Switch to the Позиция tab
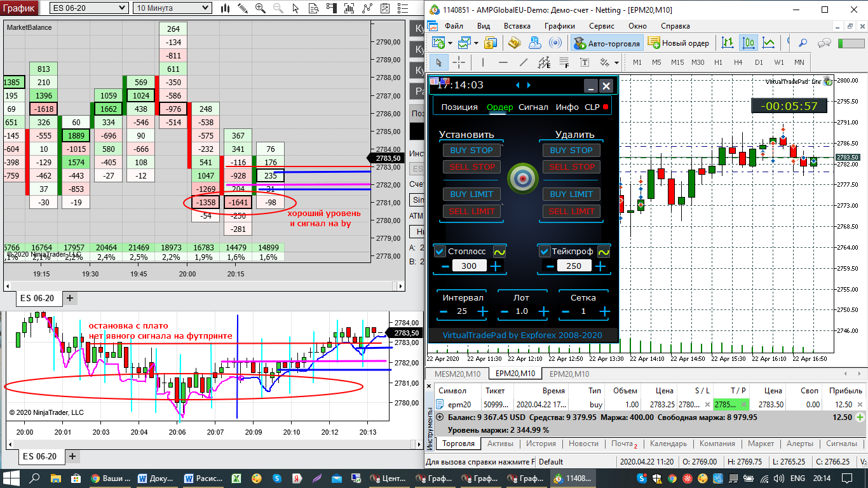This screenshot has height=488, width=868. [x=459, y=107]
